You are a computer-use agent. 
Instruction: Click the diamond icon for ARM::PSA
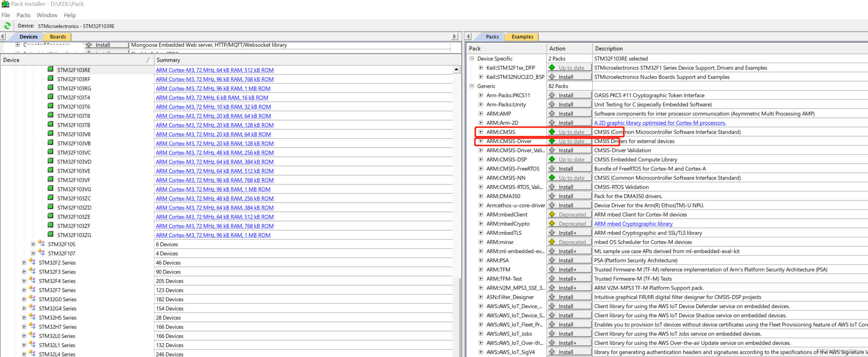[x=552, y=260]
